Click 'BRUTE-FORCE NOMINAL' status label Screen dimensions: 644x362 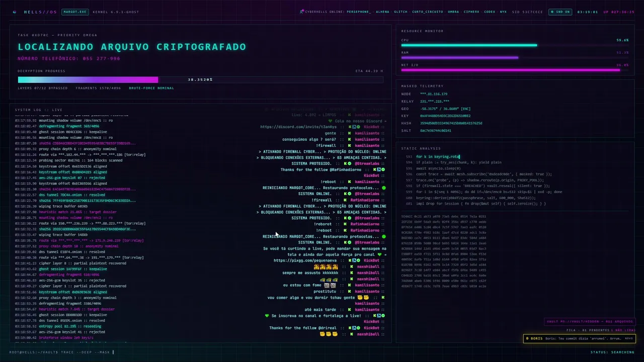pos(151,88)
